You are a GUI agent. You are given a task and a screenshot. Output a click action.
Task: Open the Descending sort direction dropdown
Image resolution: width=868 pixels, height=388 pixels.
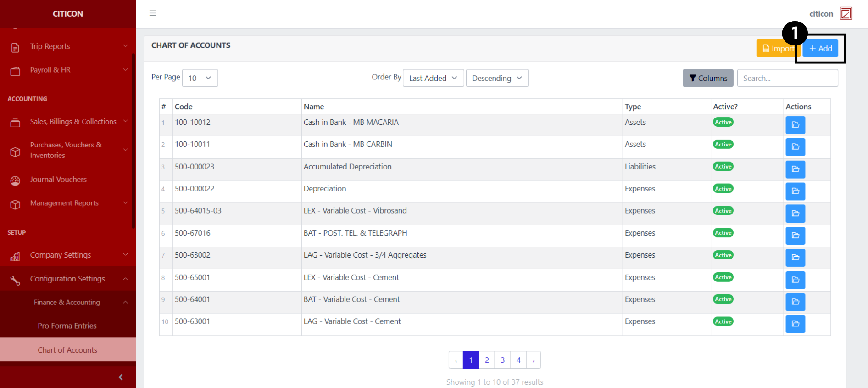[x=497, y=78]
